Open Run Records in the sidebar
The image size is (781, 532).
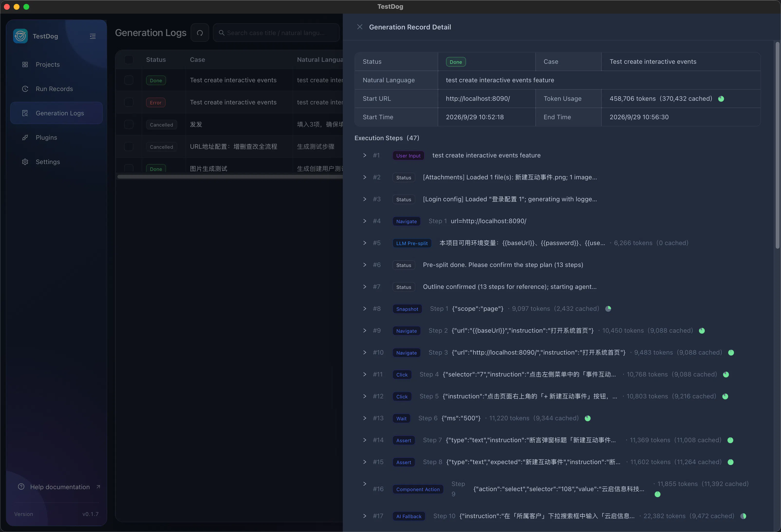(x=56, y=89)
